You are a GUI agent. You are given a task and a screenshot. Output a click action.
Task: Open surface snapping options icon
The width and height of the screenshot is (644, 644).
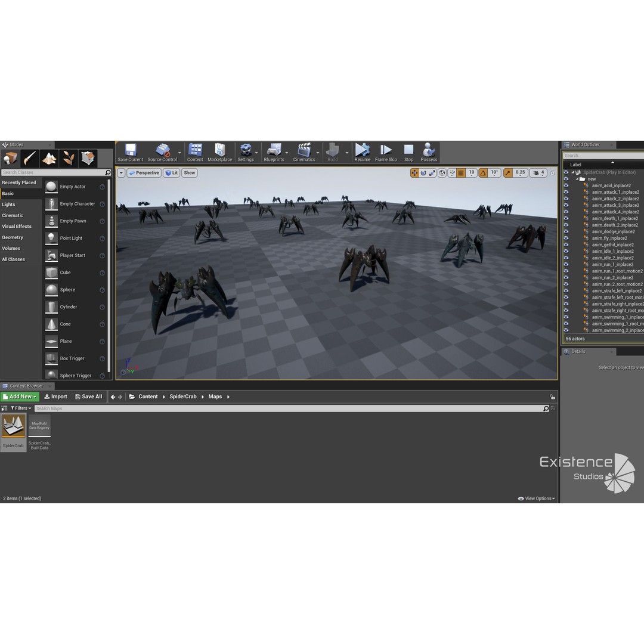click(x=452, y=173)
